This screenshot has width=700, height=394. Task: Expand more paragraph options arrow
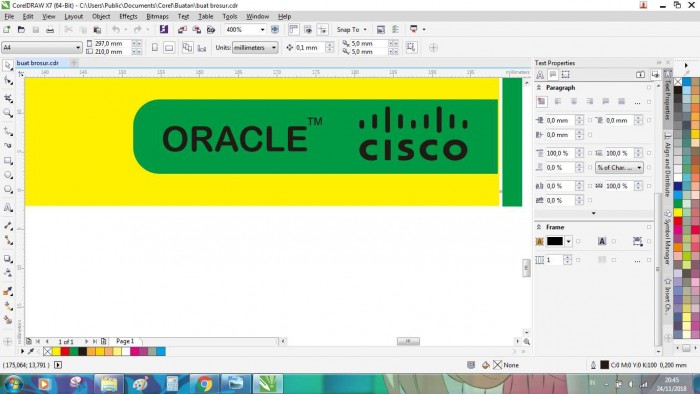(x=593, y=213)
